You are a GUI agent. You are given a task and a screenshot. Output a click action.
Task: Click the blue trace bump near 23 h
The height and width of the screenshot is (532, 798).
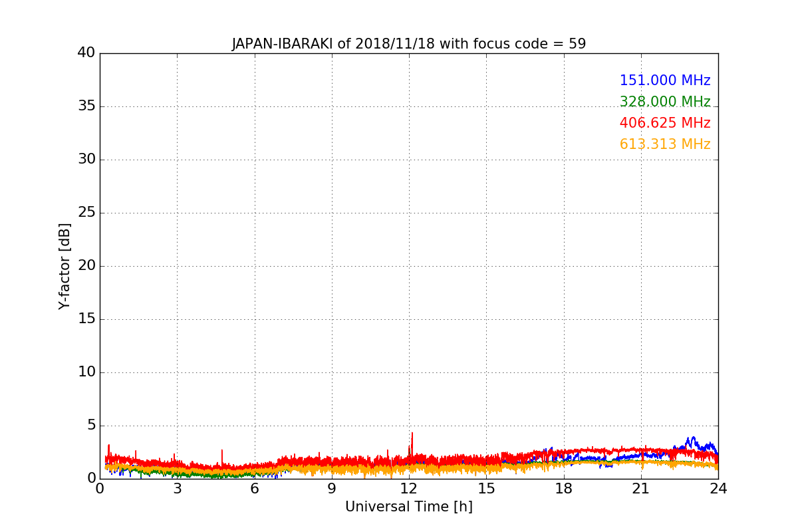[692, 439]
